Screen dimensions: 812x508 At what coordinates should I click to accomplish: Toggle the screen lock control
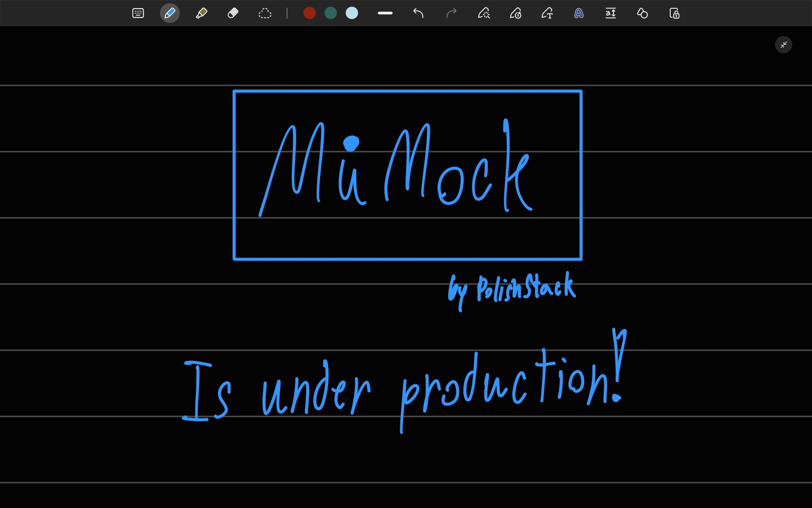pos(675,13)
